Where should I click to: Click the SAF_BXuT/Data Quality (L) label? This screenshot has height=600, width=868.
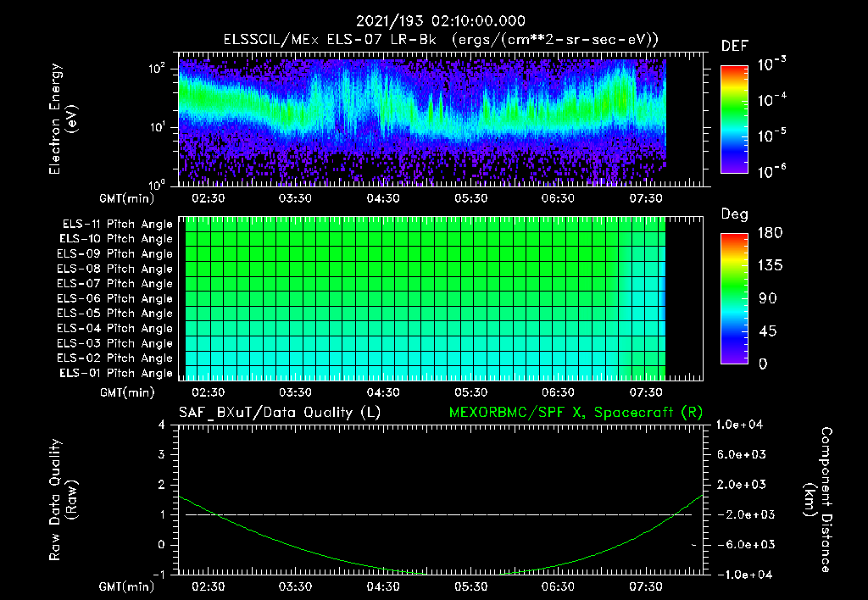pyautogui.click(x=280, y=413)
